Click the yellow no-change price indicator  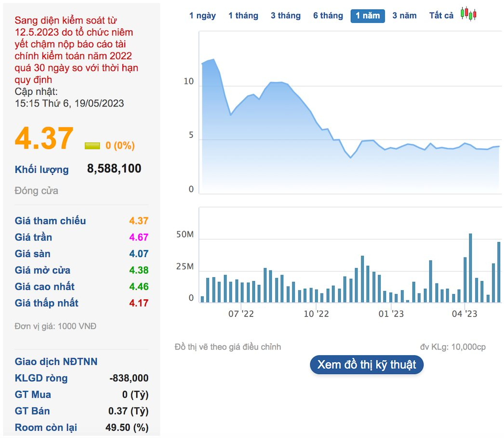coord(92,146)
